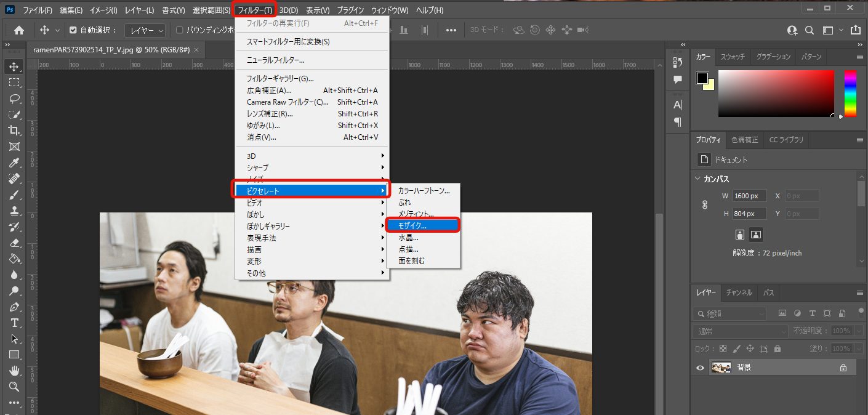Uncheck the 自動選択 checkbox

tap(73, 30)
